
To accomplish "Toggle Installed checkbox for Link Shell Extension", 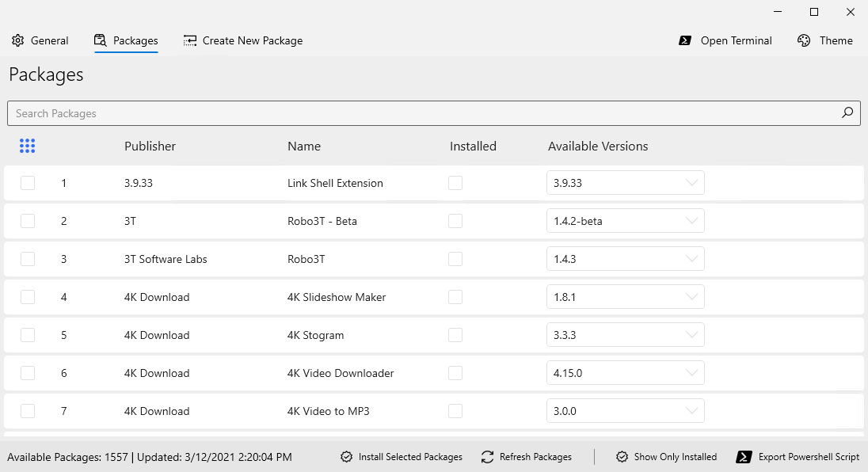I will [455, 183].
